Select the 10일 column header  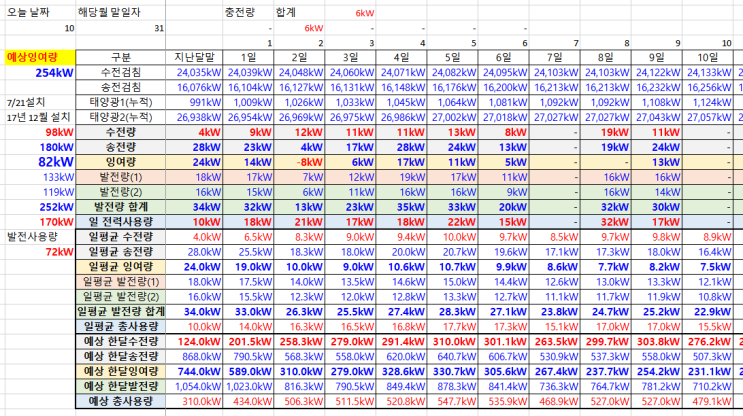(707, 57)
